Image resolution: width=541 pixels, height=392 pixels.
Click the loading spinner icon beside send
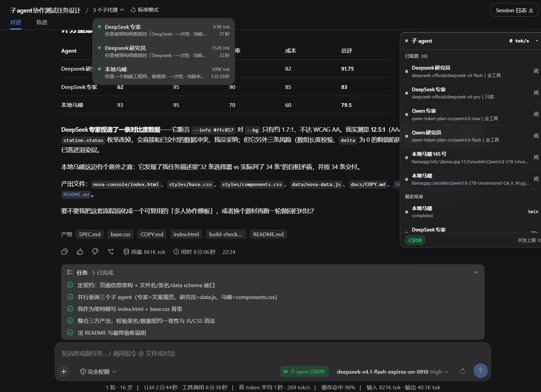[462, 372]
